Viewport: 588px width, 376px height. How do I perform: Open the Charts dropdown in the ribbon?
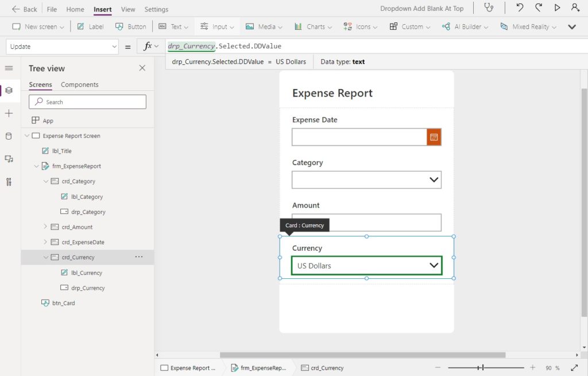(x=313, y=26)
